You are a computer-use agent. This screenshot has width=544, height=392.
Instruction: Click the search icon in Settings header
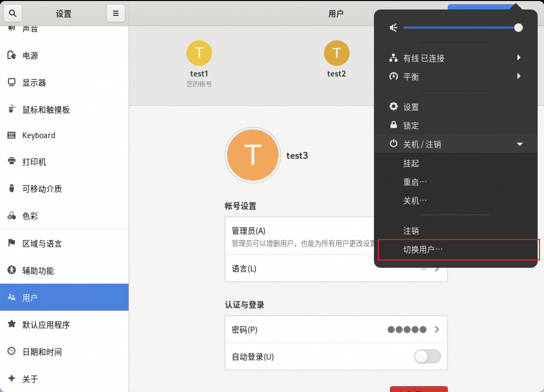12,13
